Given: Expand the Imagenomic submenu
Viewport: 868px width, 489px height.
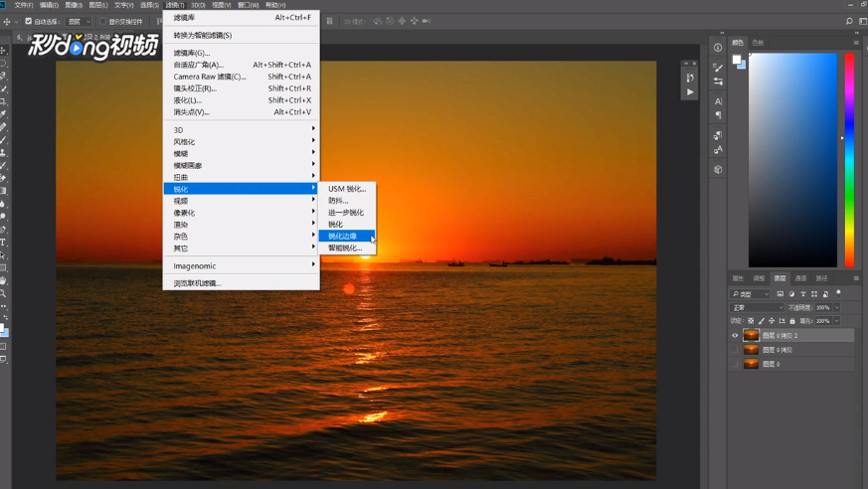Looking at the screenshot, I should [x=242, y=266].
